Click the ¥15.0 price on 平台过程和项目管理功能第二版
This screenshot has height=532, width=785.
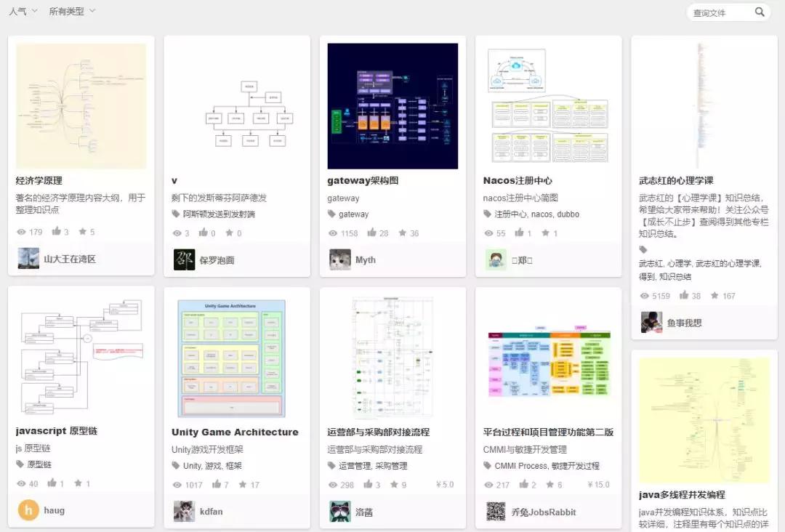click(597, 484)
